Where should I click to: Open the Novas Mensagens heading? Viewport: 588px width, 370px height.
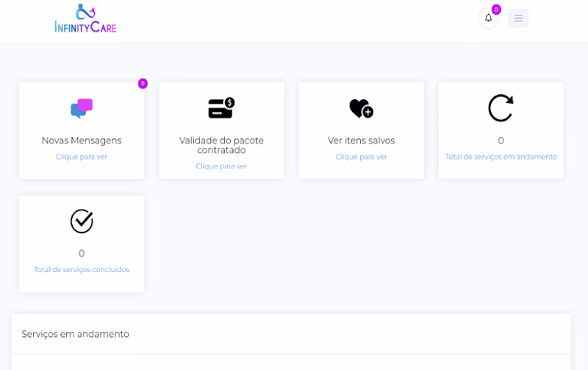tap(82, 140)
